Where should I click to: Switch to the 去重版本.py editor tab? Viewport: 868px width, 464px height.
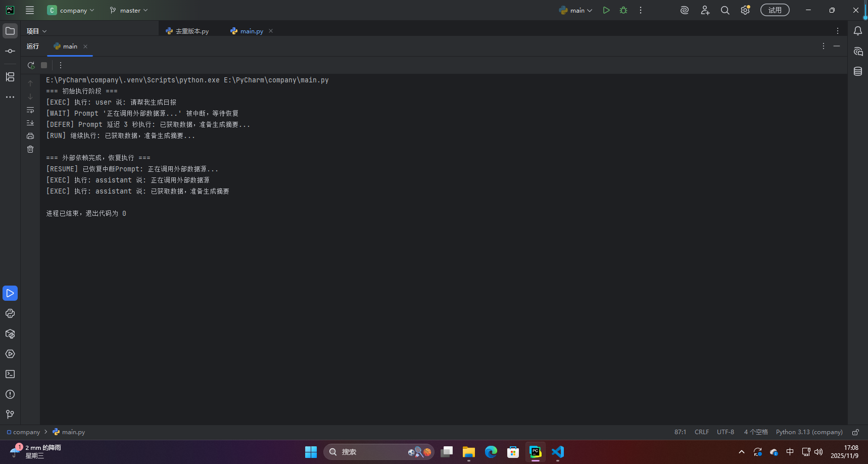click(187, 31)
